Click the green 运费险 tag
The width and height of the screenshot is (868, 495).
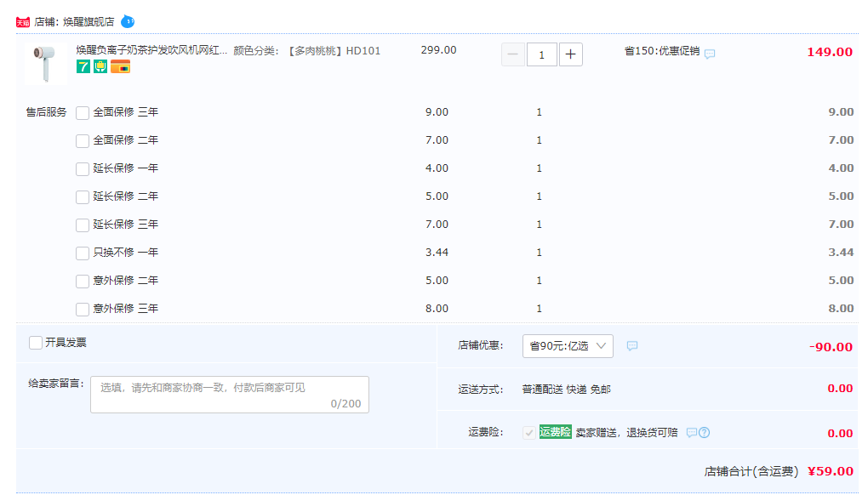(555, 432)
